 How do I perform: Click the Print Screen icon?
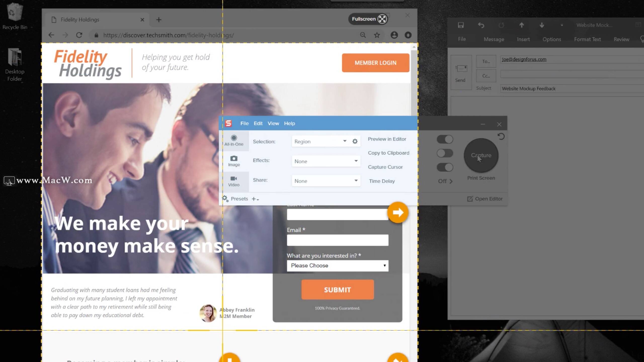click(x=481, y=178)
